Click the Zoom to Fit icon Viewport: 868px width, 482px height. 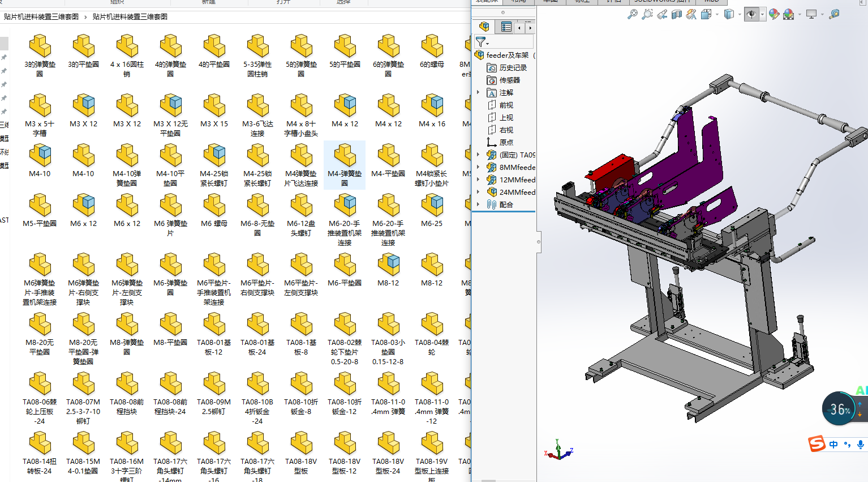point(633,14)
